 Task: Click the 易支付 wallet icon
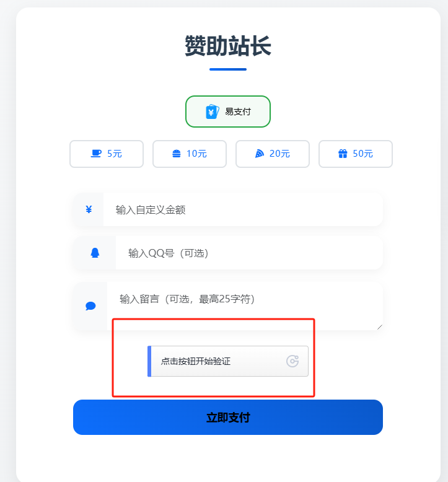coord(212,112)
